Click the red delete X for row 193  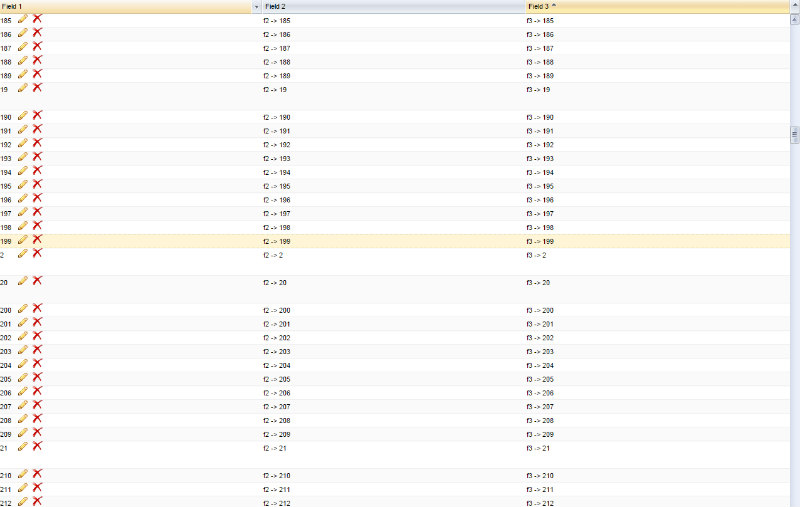pyautogui.click(x=37, y=157)
